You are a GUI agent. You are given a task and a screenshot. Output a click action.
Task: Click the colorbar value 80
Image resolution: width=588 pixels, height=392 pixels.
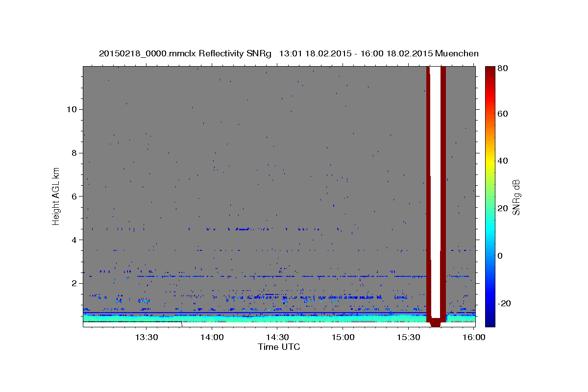coord(502,69)
